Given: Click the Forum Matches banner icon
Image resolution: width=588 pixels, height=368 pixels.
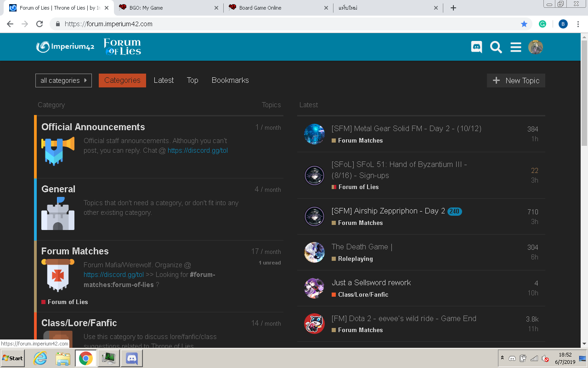Looking at the screenshot, I should (58, 275).
